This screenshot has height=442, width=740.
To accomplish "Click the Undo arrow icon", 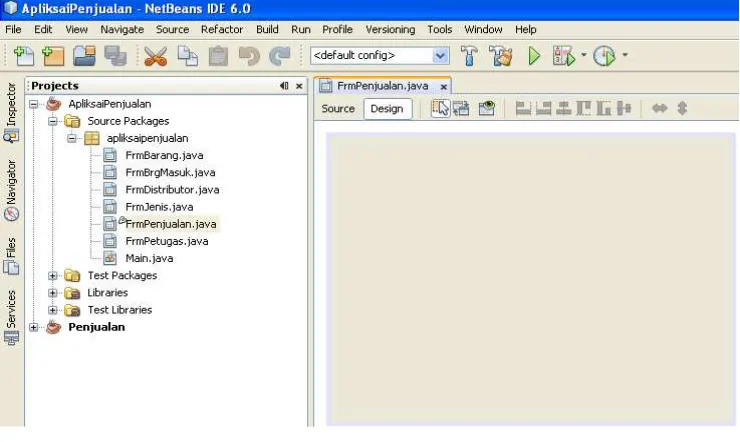I will tap(249, 56).
